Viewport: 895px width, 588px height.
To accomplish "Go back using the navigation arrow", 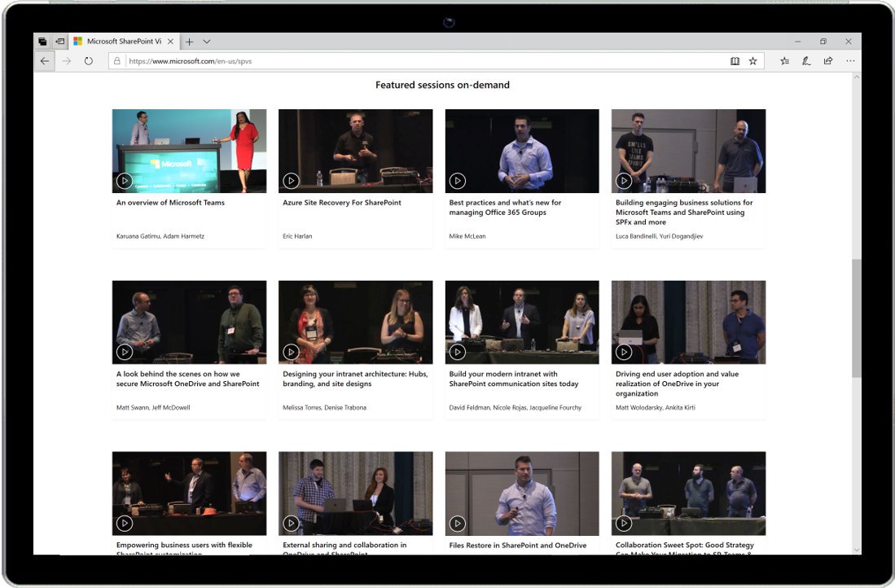I will [x=45, y=60].
